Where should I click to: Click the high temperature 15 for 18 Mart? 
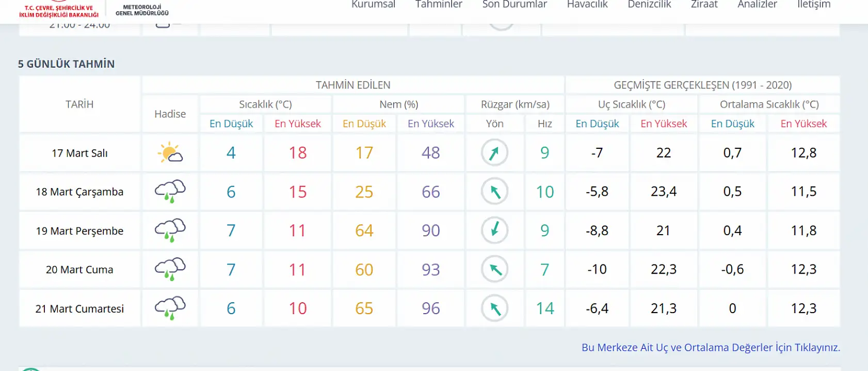pos(298,192)
